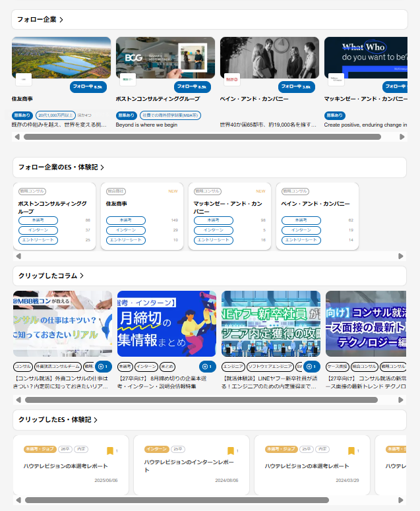Click right arrow of follow-companies scrollbar
Image resolution: width=420 pixels, height=511 pixels.
pos(402,137)
